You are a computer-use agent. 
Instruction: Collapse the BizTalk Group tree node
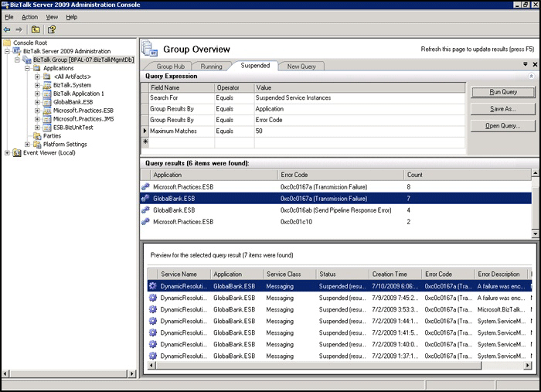[x=17, y=60]
